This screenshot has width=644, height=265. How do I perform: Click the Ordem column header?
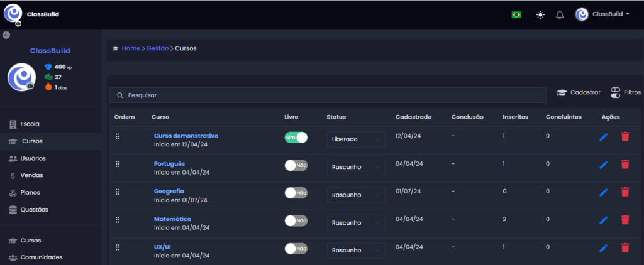[x=125, y=117]
